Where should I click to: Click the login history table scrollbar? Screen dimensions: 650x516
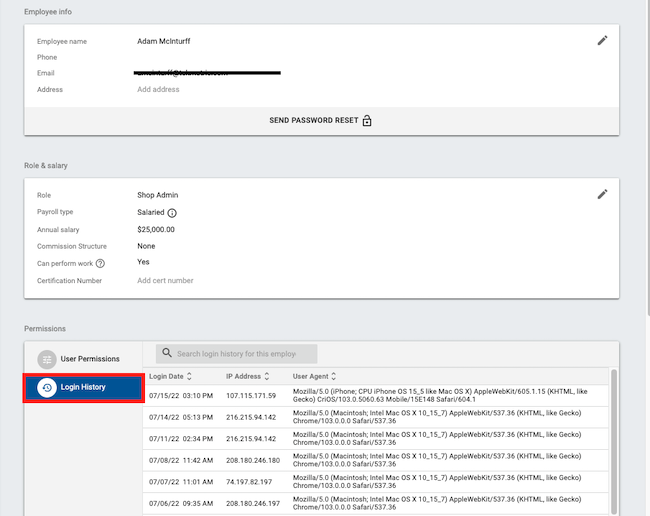point(613,430)
